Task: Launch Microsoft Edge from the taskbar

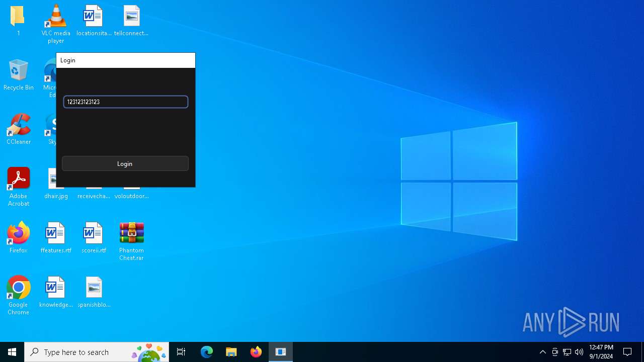Action: pos(207,352)
